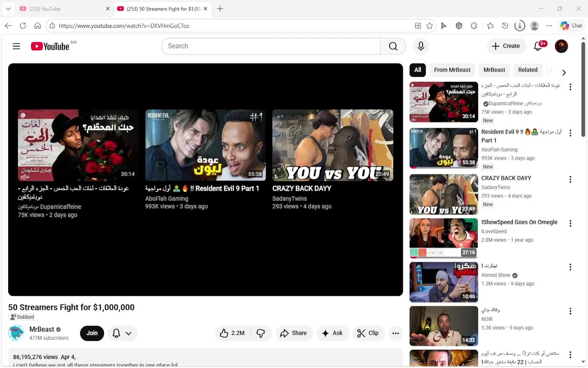
Task: Open options for Dupamicaffeine sidebar video
Action: click(x=570, y=87)
